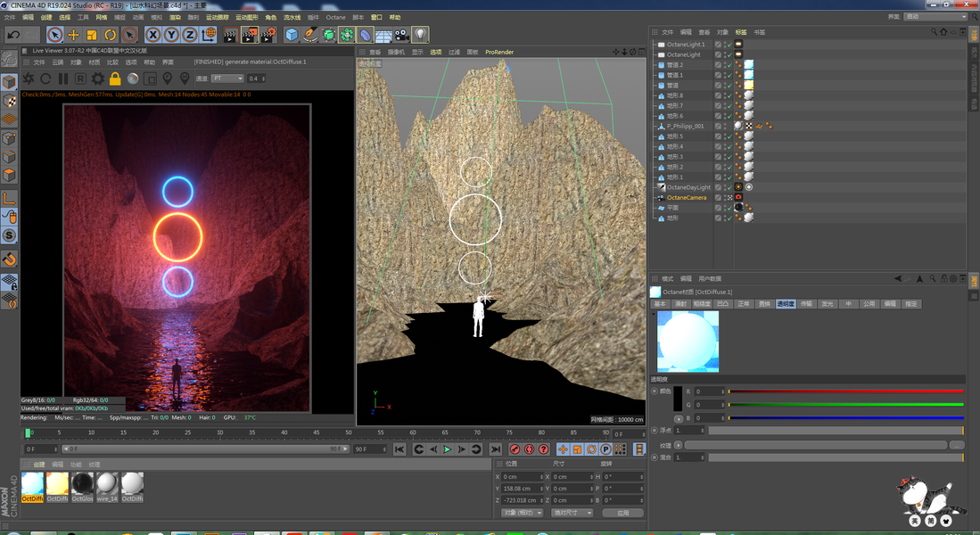The height and width of the screenshot is (535, 980).
Task: Toggle X axis lock button
Action: pyautogui.click(x=152, y=35)
